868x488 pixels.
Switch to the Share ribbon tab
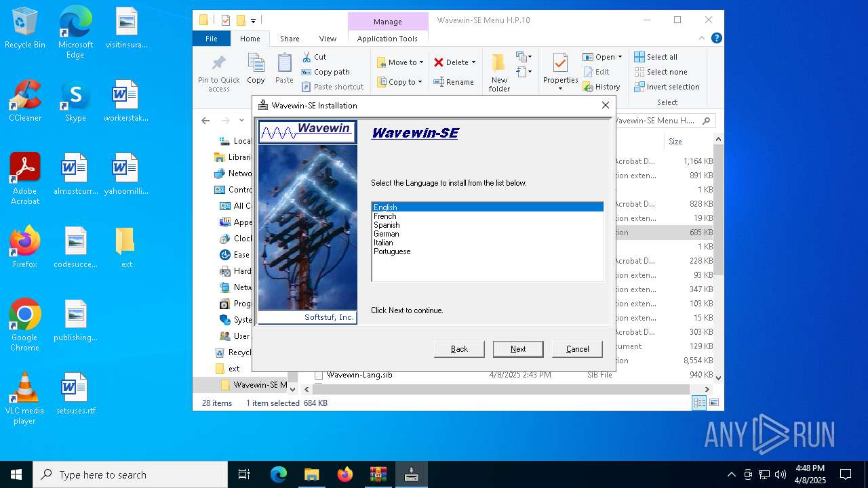coord(290,39)
